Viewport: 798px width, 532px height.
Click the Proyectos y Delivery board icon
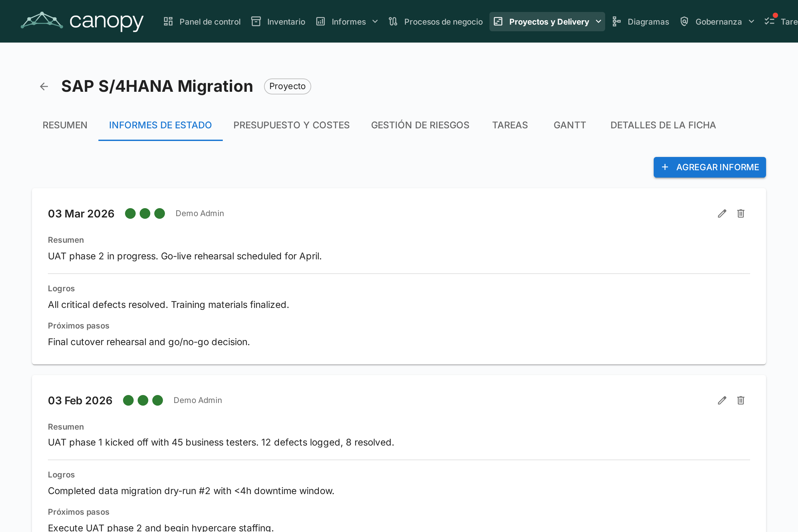[x=498, y=22]
